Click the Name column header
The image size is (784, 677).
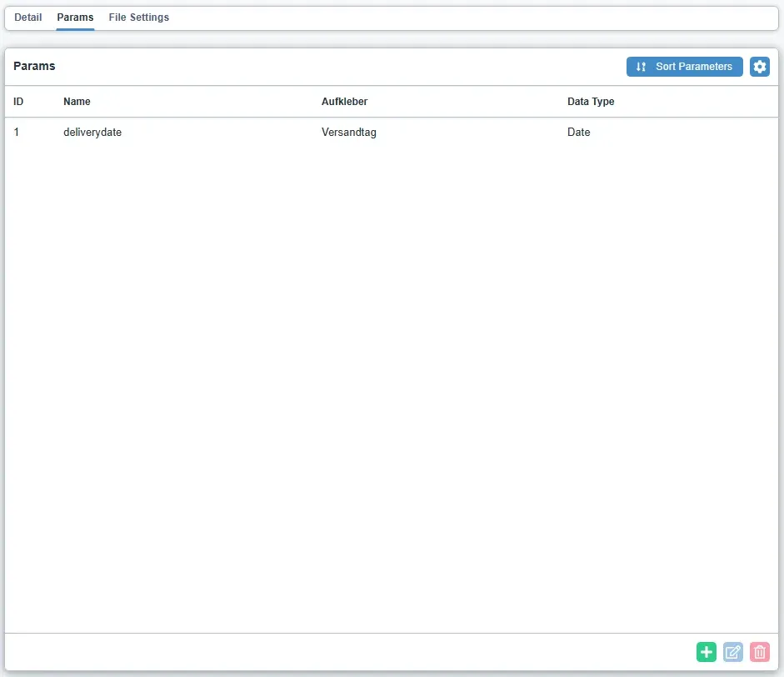tap(77, 102)
